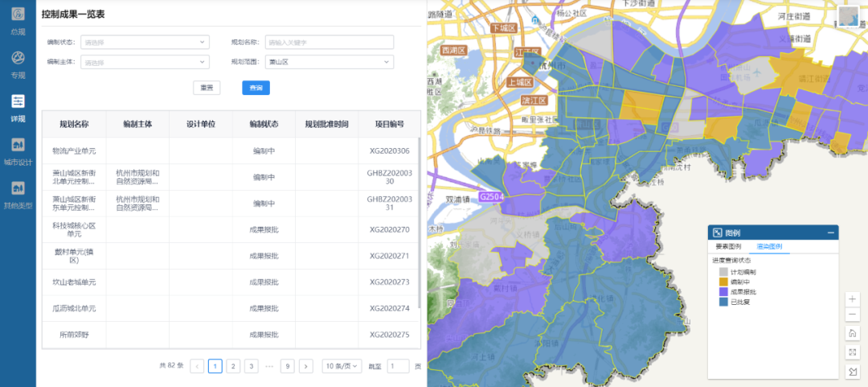Click the map selection arrow tool

[x=852, y=371]
